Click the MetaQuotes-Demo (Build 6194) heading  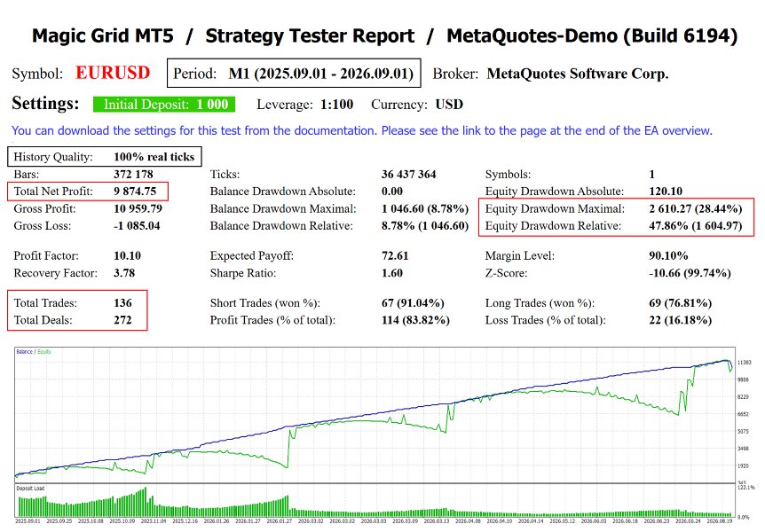pyautogui.click(x=592, y=35)
